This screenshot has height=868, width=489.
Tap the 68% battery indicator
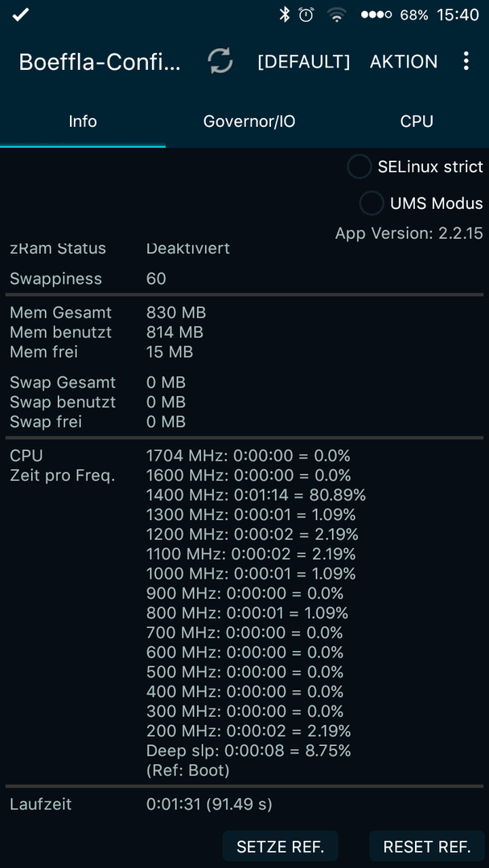point(414,15)
